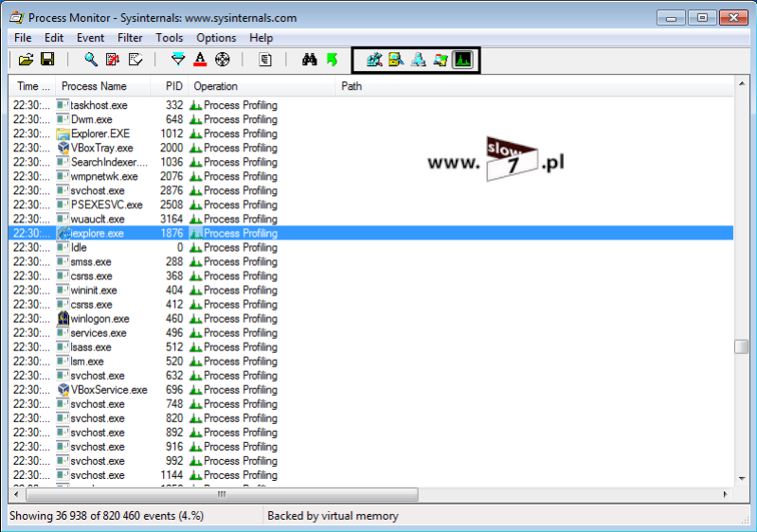Screen dimensions: 757x532
Task: Toggle Show Process and Thread Activity icon
Action: coord(441,60)
